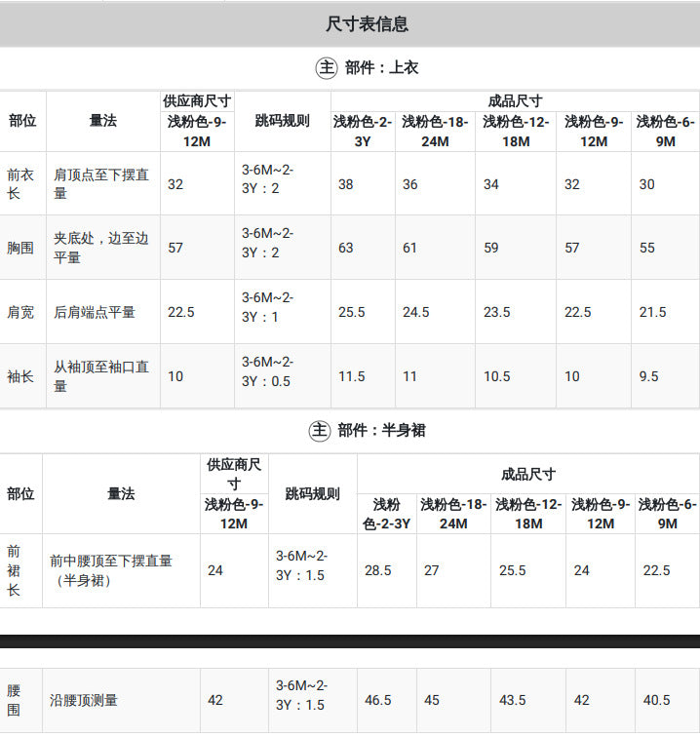Viewport: 700px width, 737px height.
Task: Click value 55 in 胸围 row
Action: point(647,248)
